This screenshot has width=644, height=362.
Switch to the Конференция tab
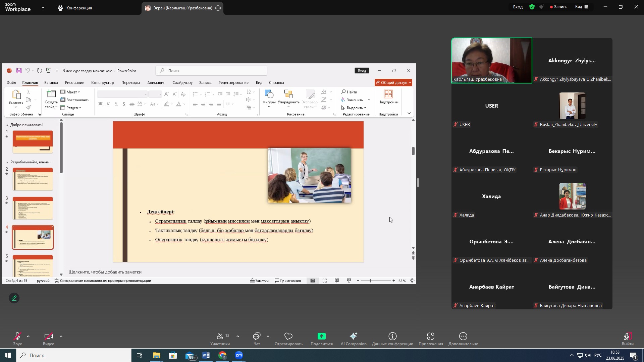point(75,8)
